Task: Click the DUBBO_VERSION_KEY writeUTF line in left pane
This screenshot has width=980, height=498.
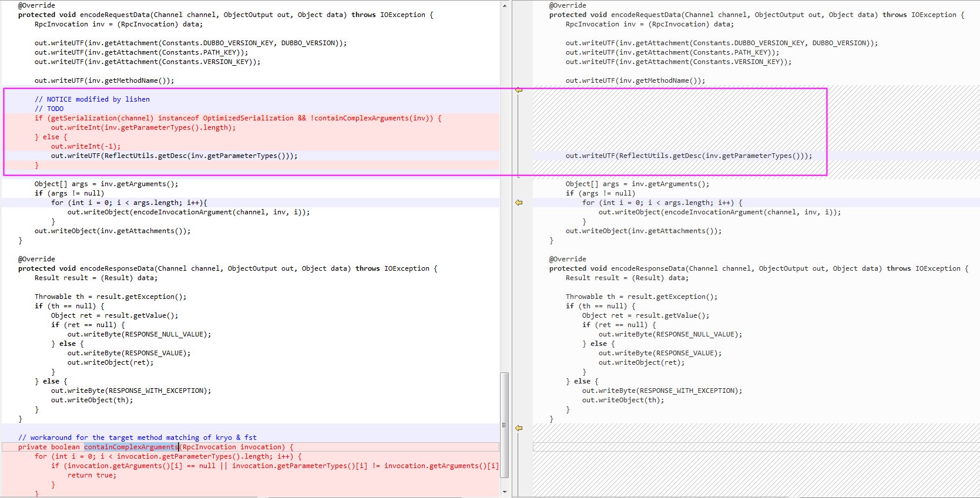Action: pos(191,43)
